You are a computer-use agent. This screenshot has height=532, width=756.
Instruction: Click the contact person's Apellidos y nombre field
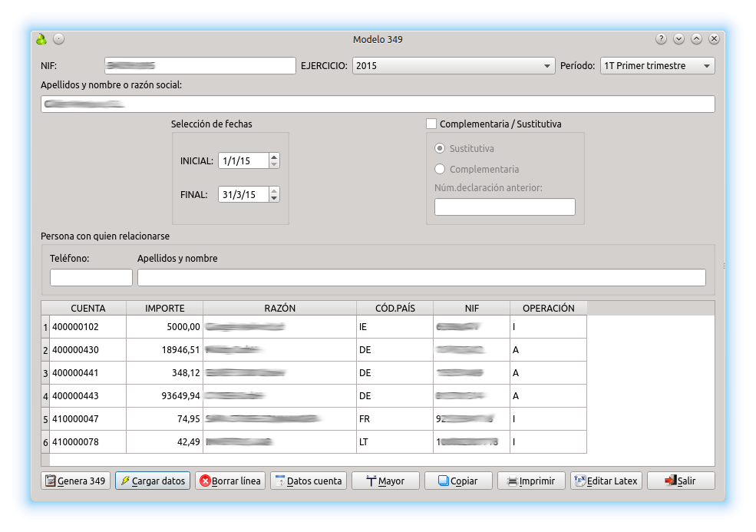421,277
